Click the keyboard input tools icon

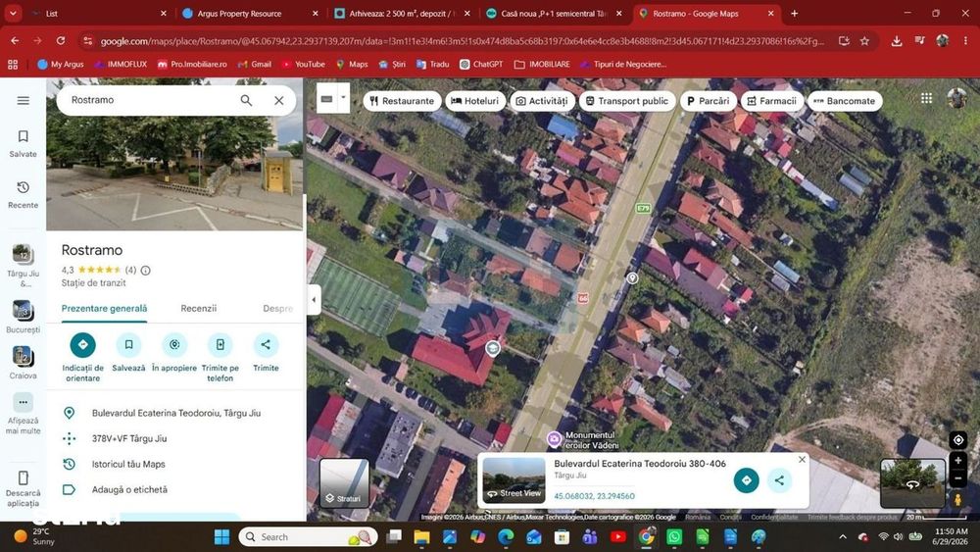point(327,99)
